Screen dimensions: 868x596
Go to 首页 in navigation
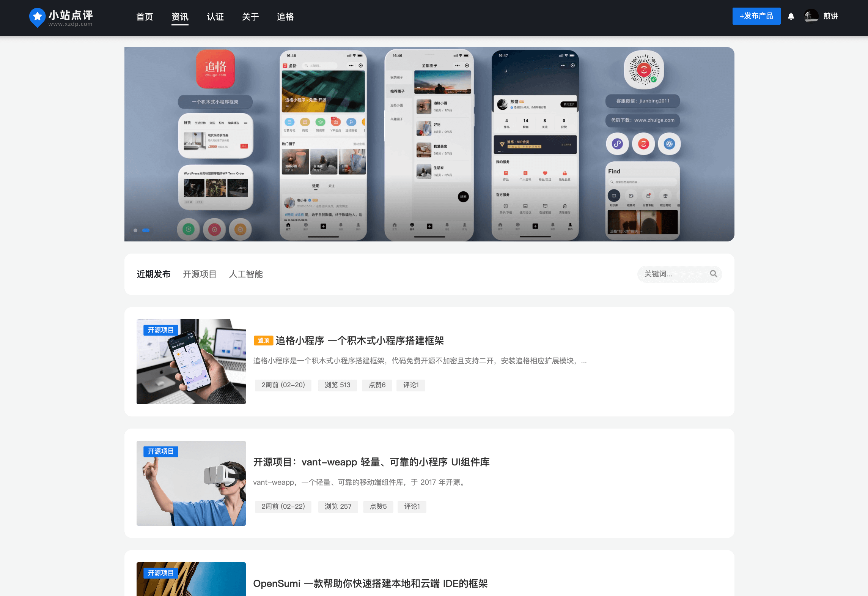145,17
